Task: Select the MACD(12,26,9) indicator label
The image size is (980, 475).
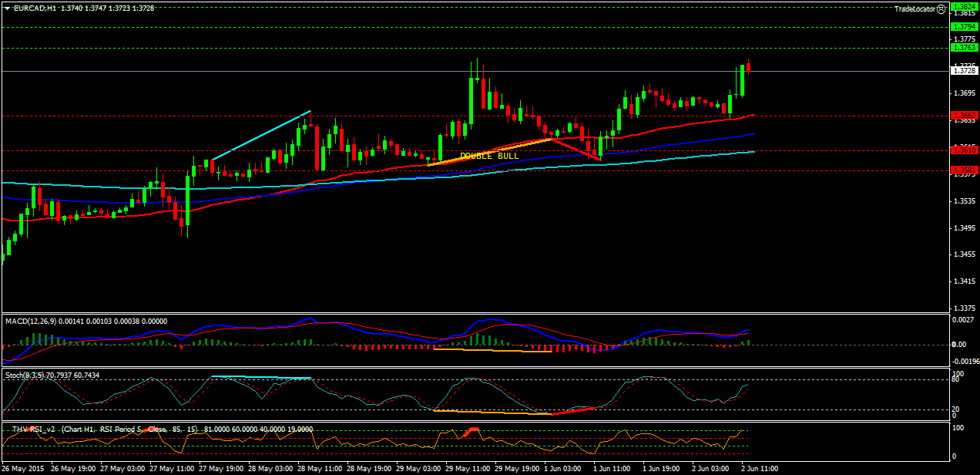Action: 32,321
